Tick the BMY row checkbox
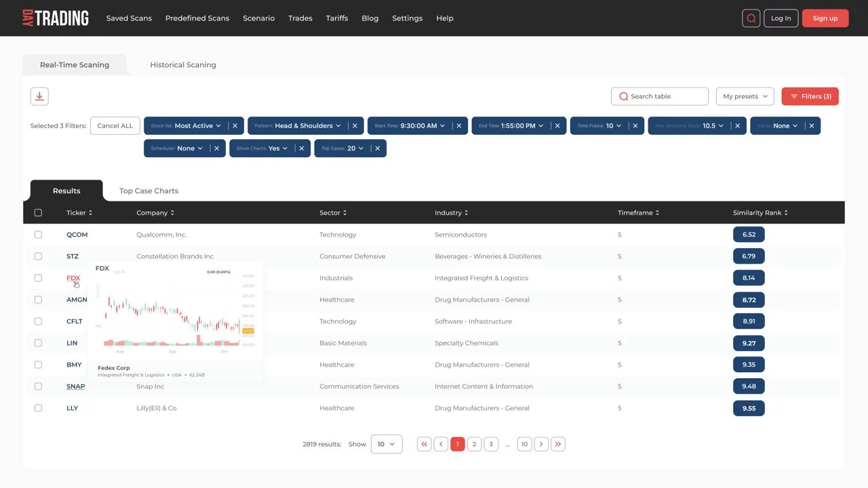The width and height of the screenshot is (868, 488). coord(38,365)
